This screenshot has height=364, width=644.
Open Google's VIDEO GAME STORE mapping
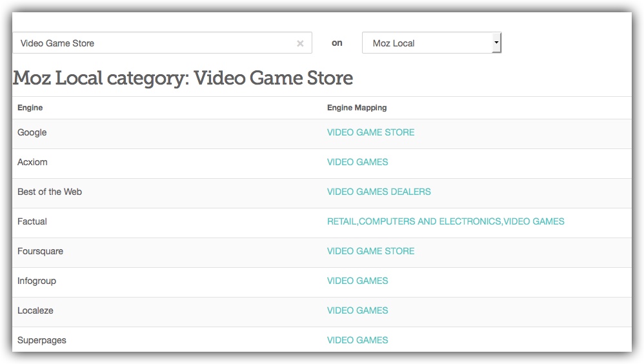370,132
